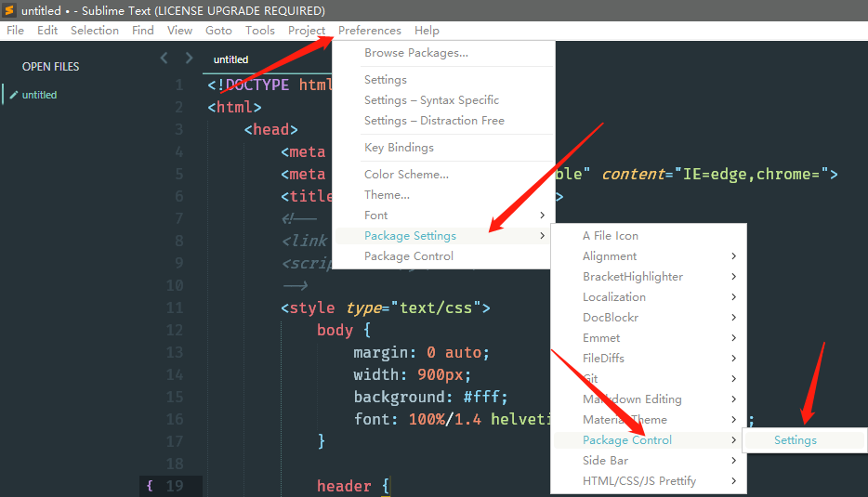Click the OPEN FILES sidebar header
Screen dimensions: 868x497
tap(50, 66)
